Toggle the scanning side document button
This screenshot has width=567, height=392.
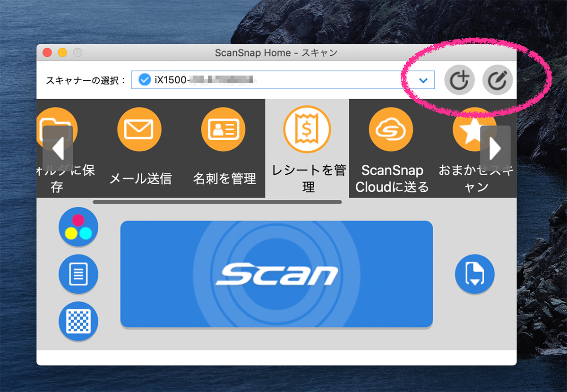(x=78, y=274)
